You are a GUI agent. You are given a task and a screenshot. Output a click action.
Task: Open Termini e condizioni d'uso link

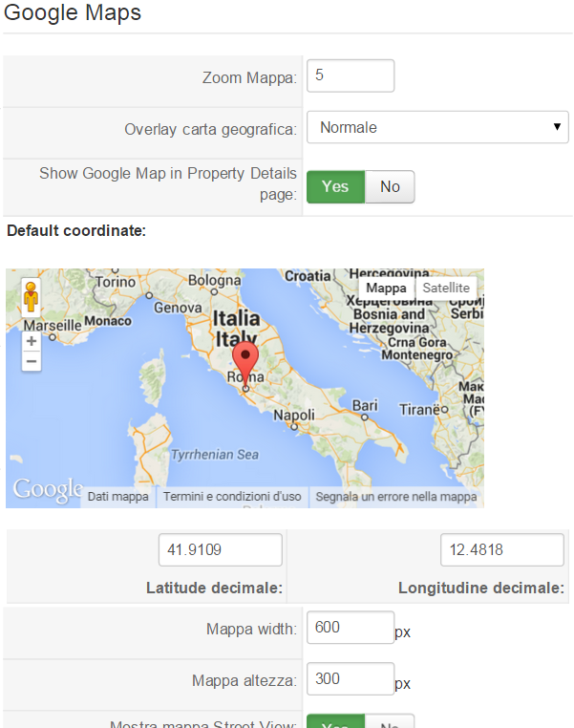point(232,497)
